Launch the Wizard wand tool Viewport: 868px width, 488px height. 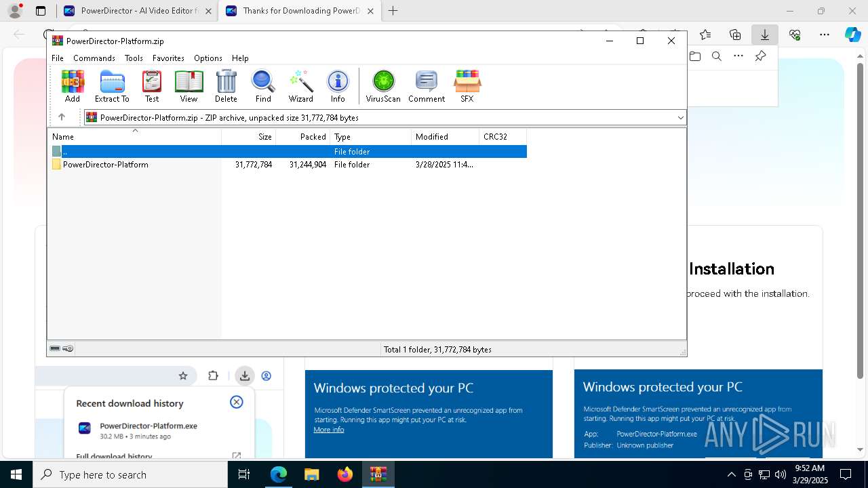pos(300,86)
